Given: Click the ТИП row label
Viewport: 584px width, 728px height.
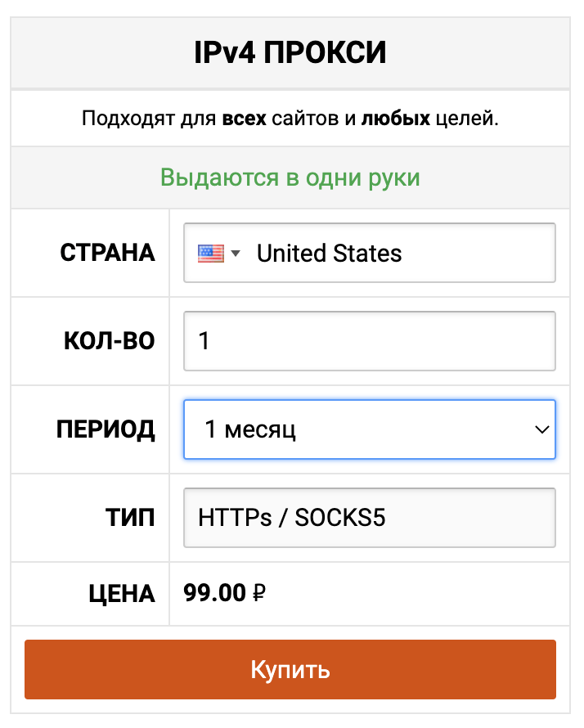Looking at the screenshot, I should click(x=131, y=517).
